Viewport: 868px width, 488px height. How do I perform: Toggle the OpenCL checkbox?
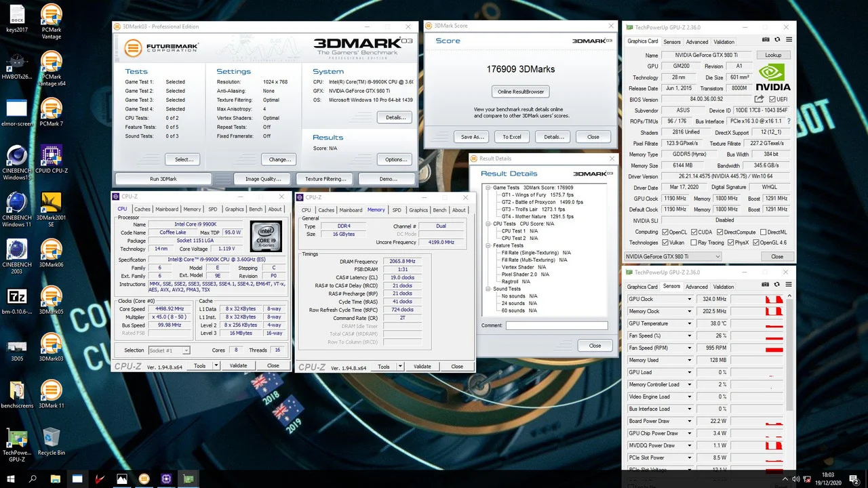[x=665, y=232]
